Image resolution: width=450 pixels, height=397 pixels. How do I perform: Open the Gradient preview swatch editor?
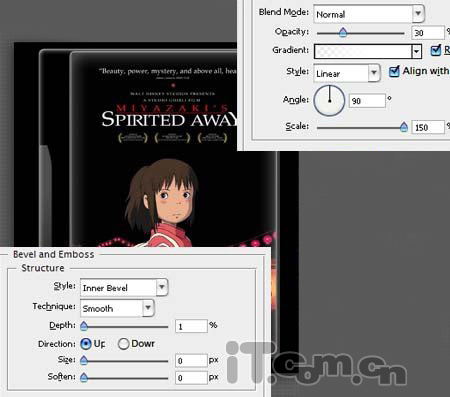[363, 51]
